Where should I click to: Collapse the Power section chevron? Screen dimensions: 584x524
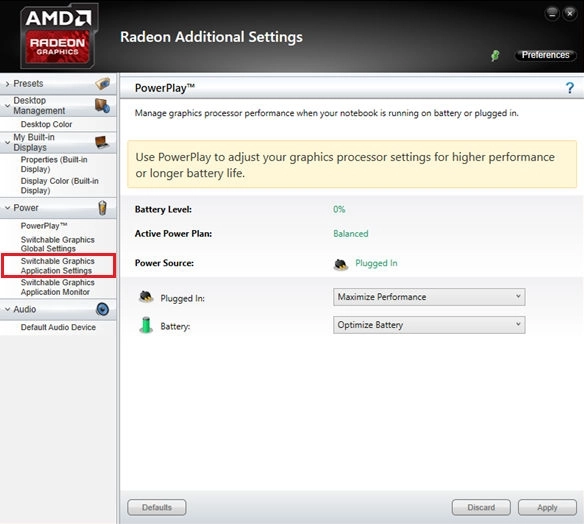(x=7, y=208)
